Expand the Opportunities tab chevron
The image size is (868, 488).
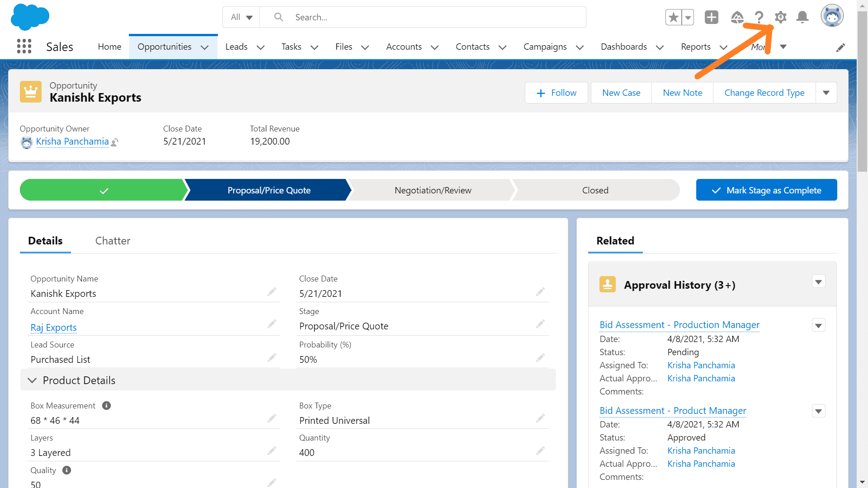click(x=205, y=47)
